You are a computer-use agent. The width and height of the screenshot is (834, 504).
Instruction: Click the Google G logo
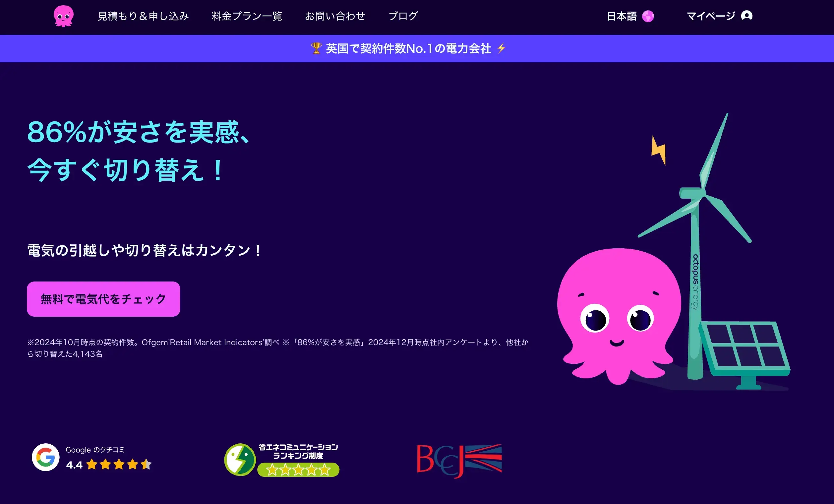tap(46, 457)
